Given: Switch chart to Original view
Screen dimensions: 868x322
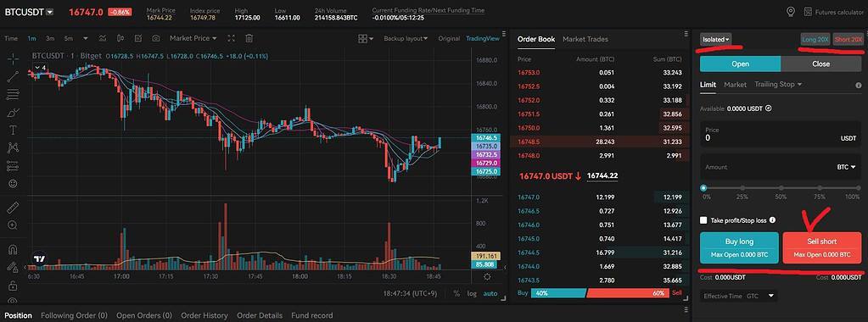Looking at the screenshot, I should click(x=449, y=38).
